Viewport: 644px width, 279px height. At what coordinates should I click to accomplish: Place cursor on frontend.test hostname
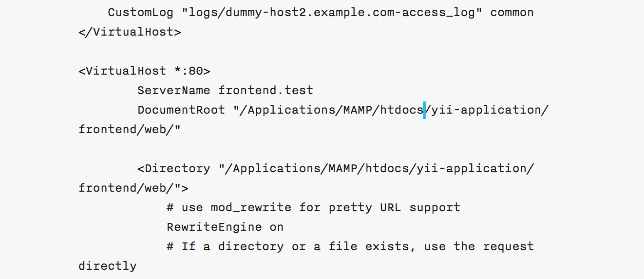[x=265, y=91]
